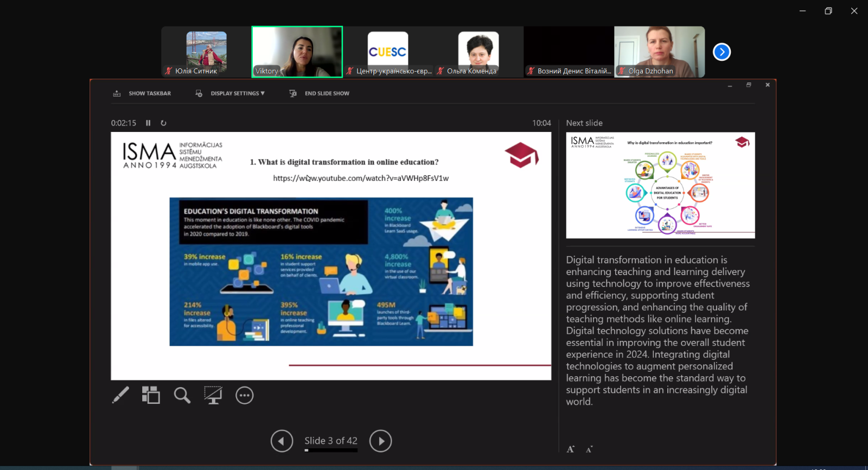Click the Slide 3 of 42 label

[x=331, y=441]
